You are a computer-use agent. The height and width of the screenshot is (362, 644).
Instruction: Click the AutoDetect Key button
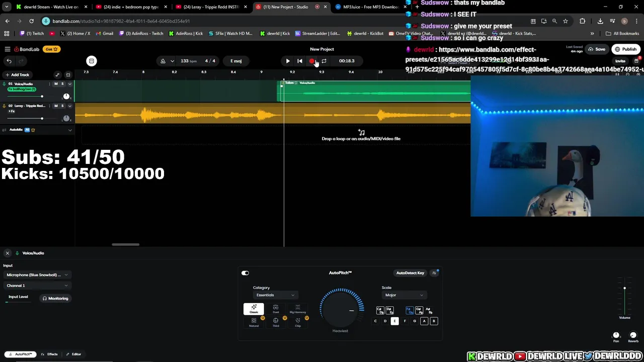(410, 273)
